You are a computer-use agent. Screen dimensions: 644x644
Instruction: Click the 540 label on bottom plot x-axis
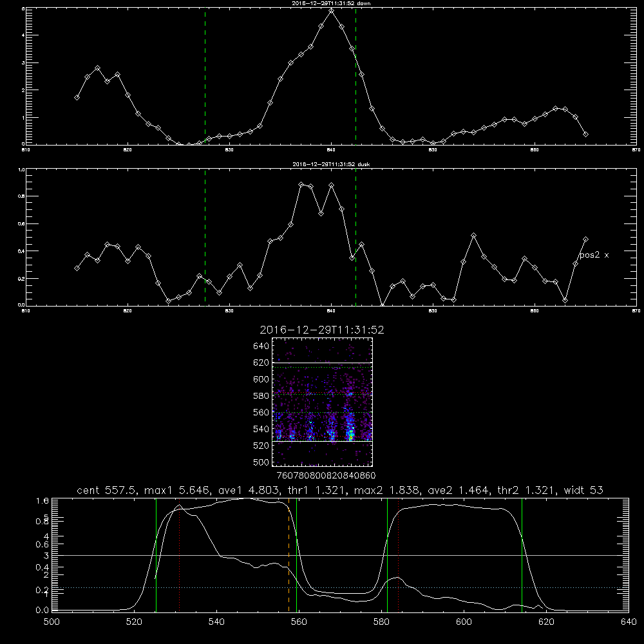216,622
